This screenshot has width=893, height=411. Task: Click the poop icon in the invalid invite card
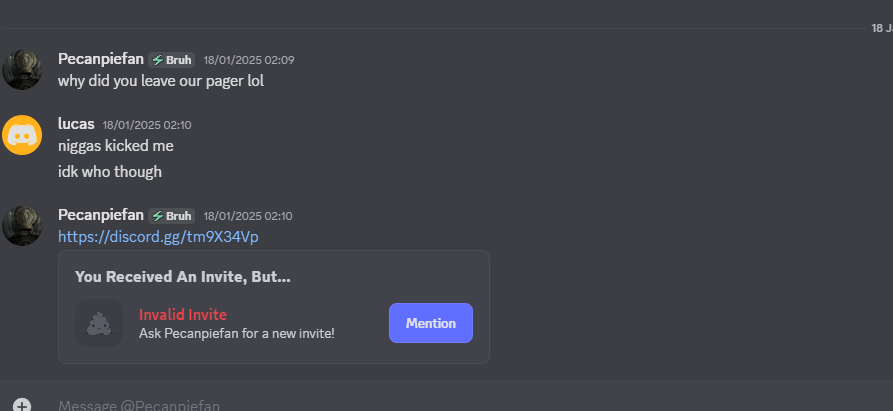tap(99, 323)
